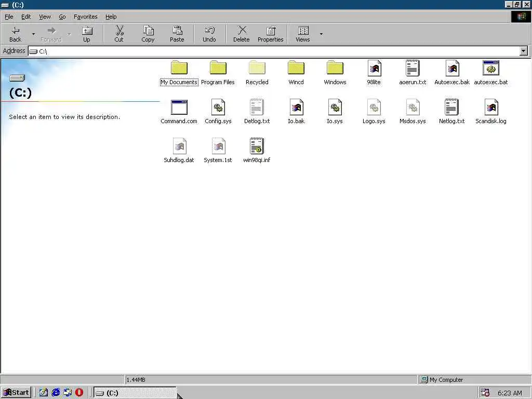Select the Recycled folder

(257, 73)
